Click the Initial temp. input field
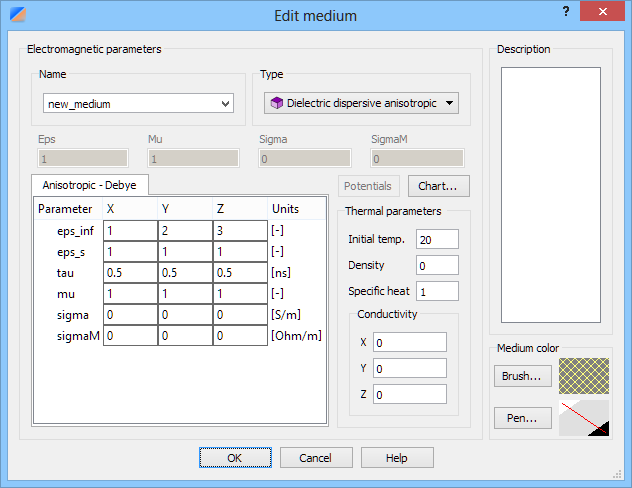This screenshot has width=632, height=488. point(437,239)
